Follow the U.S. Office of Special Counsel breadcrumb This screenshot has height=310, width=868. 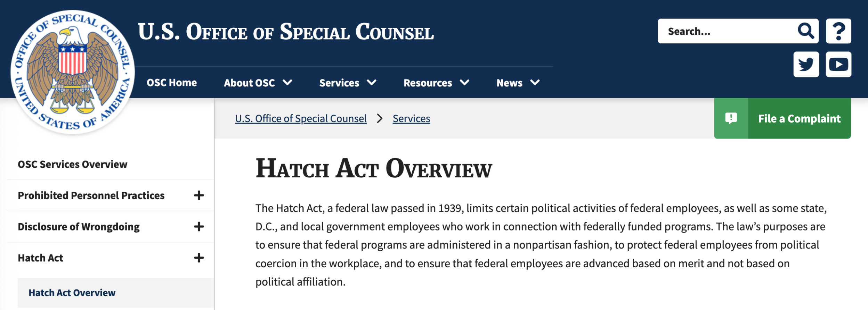[x=301, y=119]
